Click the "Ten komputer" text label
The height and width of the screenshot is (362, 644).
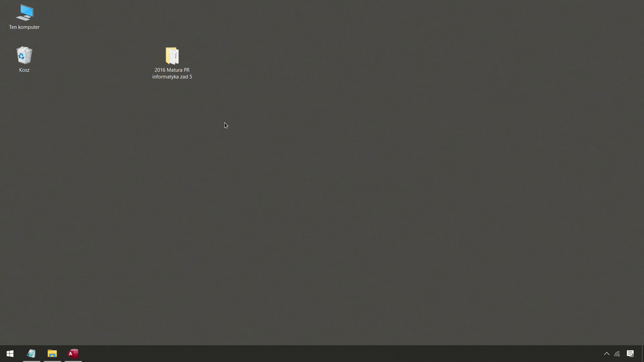click(x=24, y=27)
